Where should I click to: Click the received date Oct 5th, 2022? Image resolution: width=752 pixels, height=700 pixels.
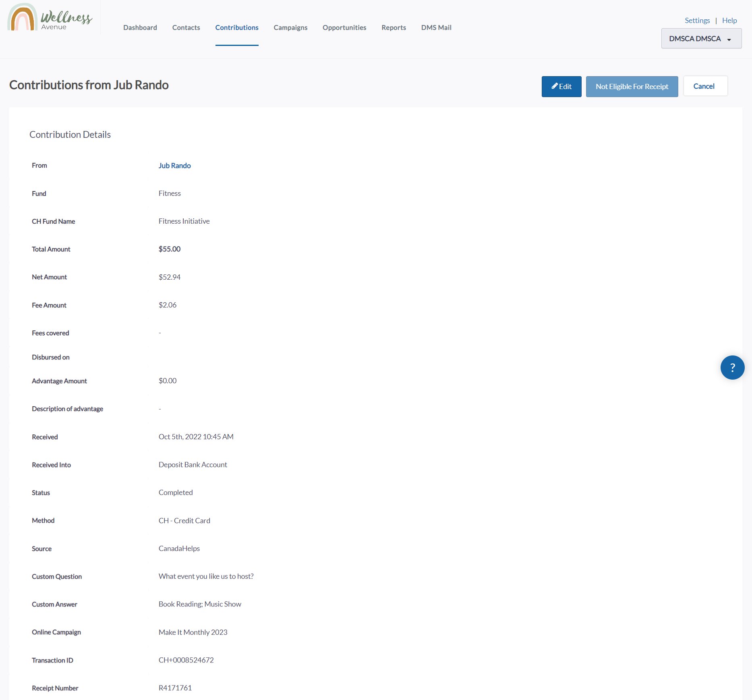[x=196, y=437]
